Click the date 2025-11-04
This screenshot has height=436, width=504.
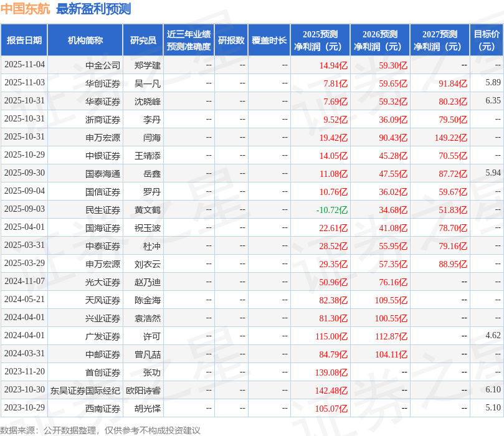click(24, 65)
